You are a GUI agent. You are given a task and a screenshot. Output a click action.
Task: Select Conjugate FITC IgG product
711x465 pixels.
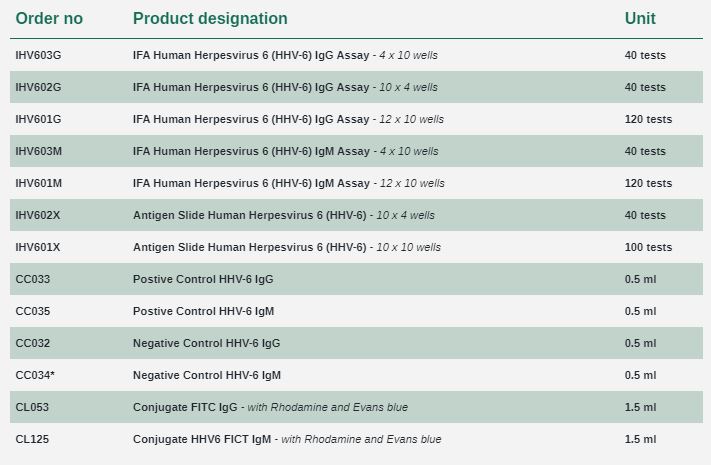point(270,407)
